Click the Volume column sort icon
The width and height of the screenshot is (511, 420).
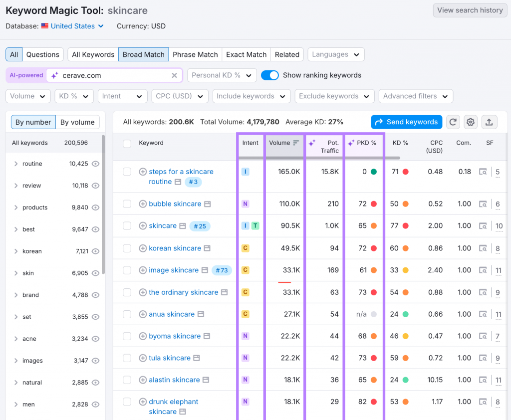click(x=296, y=143)
